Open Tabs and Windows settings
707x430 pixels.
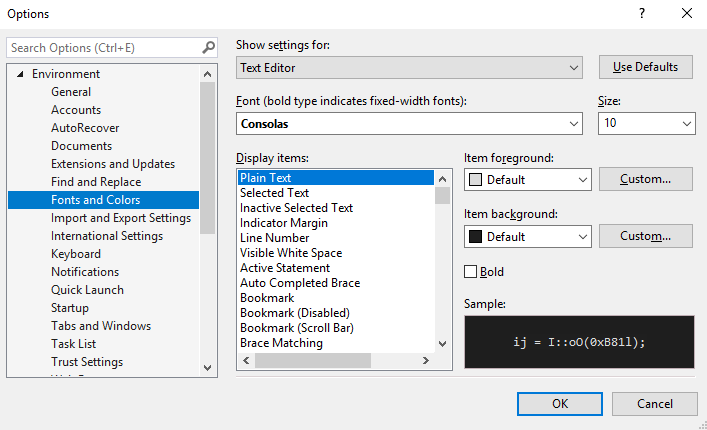click(x=101, y=326)
